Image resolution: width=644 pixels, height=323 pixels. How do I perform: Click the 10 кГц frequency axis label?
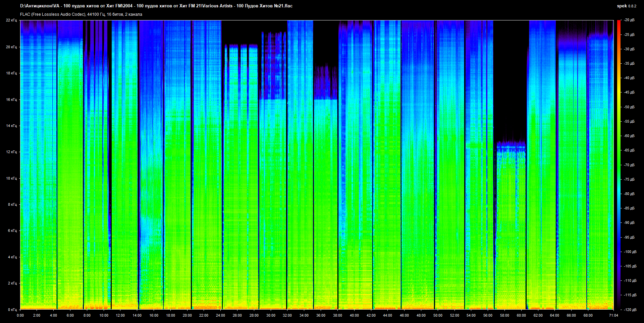coord(11,178)
